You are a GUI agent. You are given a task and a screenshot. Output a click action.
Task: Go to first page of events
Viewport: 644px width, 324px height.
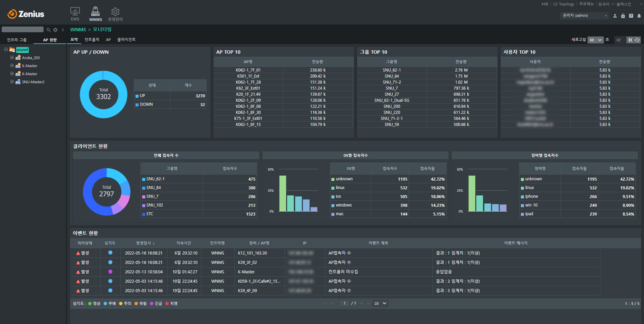tap(325, 304)
